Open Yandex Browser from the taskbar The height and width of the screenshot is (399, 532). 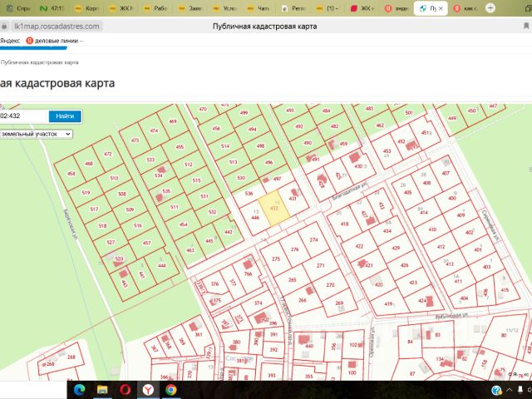pyautogui.click(x=148, y=390)
